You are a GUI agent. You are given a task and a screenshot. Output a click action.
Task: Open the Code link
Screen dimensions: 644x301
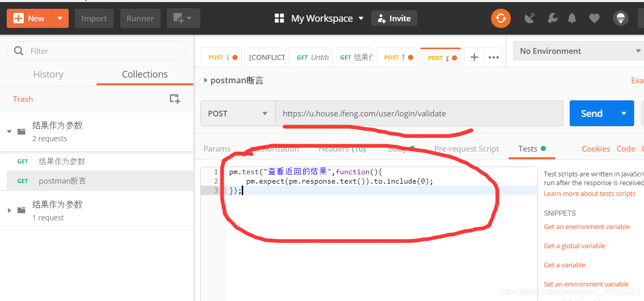[x=626, y=149]
